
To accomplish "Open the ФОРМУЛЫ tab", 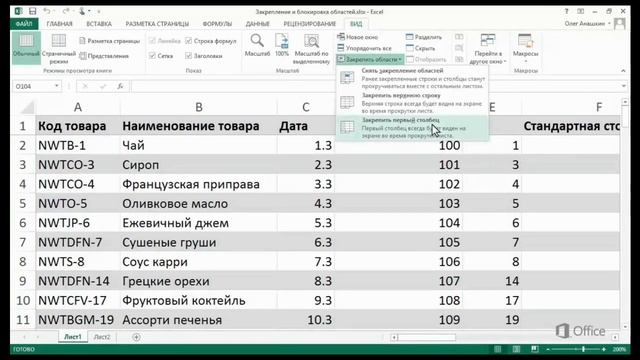I will coord(217,24).
